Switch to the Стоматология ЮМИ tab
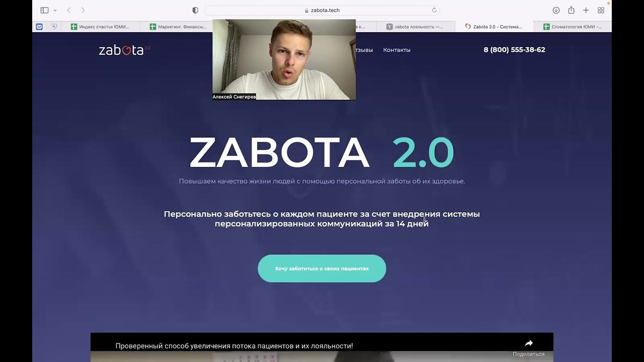 [573, 27]
